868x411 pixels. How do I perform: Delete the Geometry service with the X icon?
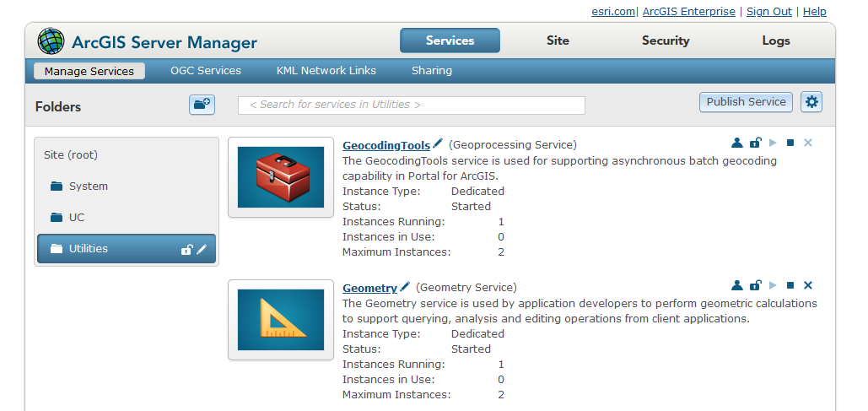[808, 286]
